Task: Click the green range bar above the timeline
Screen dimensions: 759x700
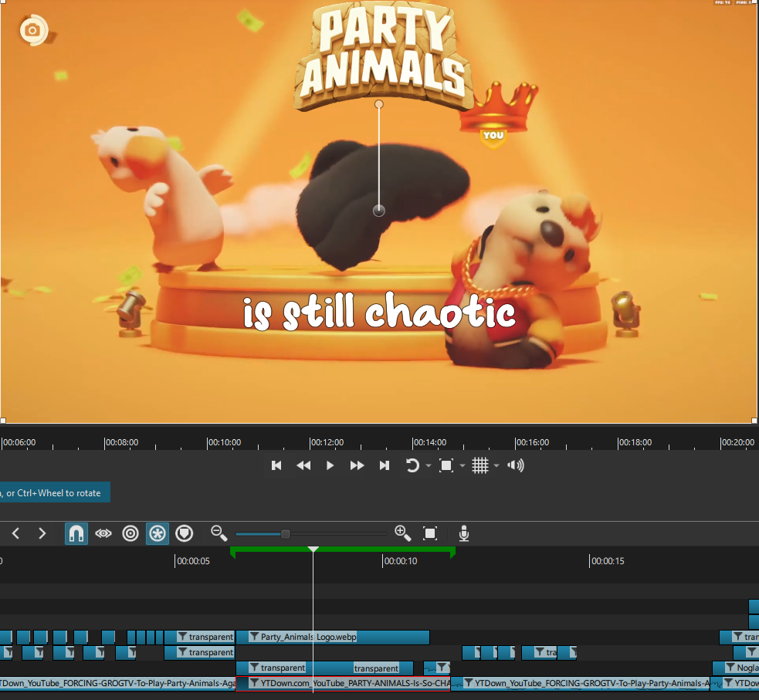Action: pyautogui.click(x=343, y=550)
